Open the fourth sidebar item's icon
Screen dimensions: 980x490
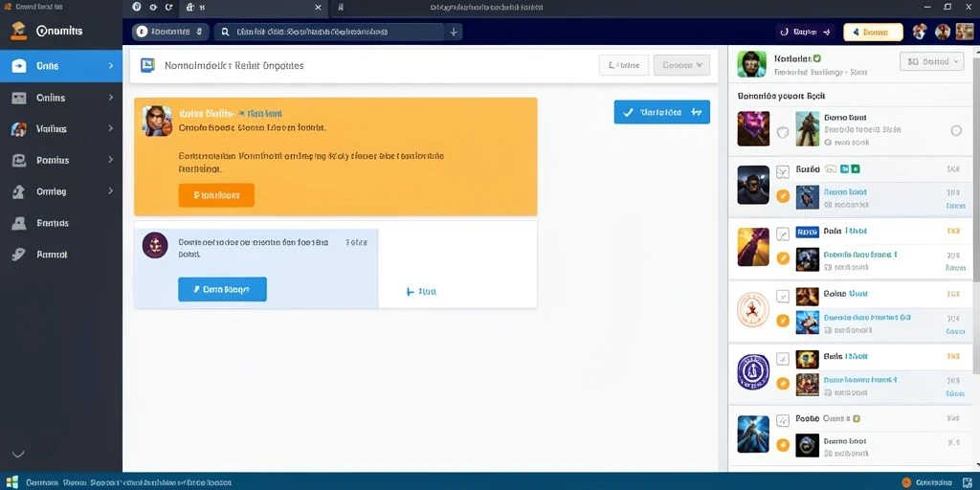(x=19, y=160)
